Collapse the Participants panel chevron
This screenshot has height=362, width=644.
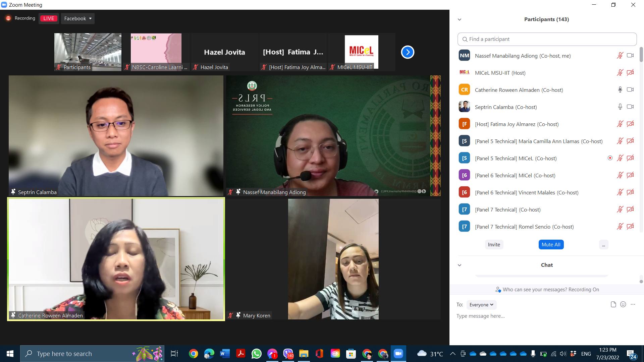(x=460, y=19)
